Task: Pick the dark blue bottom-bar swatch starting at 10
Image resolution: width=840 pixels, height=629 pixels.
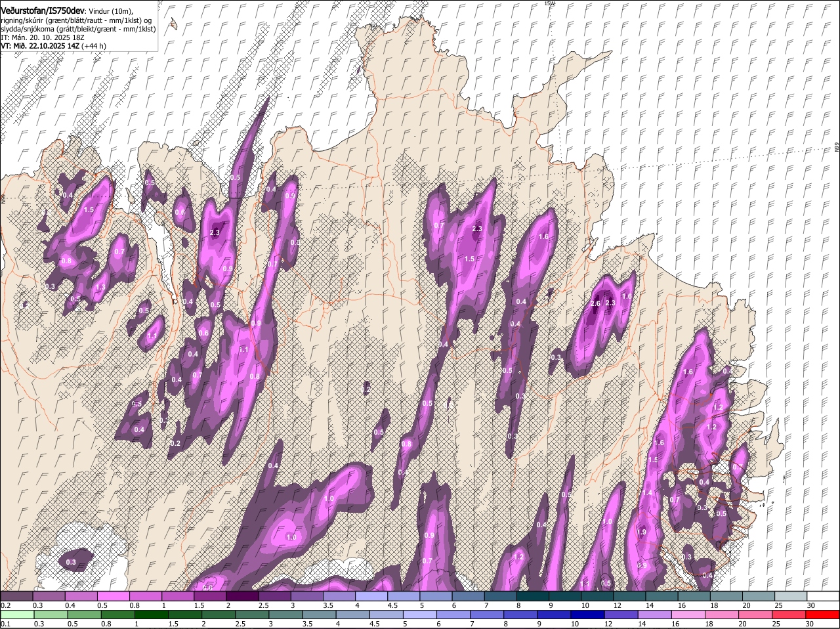Action: [587, 615]
